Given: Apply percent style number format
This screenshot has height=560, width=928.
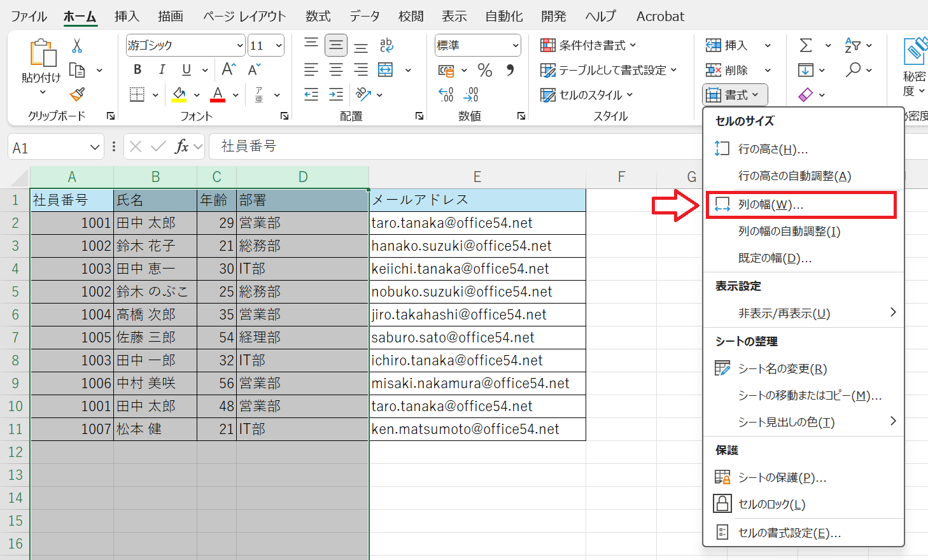Looking at the screenshot, I should pos(485,70).
